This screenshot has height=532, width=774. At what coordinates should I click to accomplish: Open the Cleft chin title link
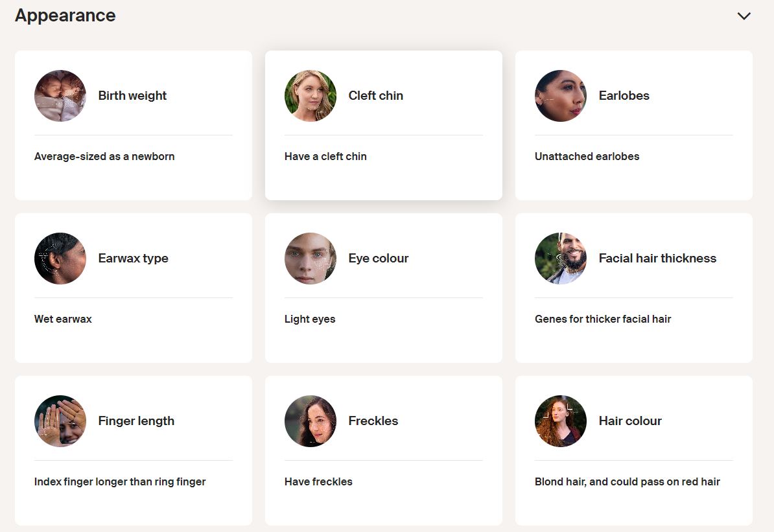375,96
